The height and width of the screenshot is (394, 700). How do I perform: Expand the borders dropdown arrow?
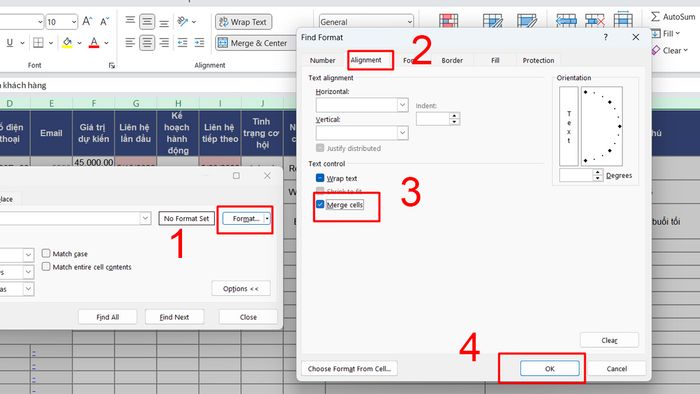point(51,43)
